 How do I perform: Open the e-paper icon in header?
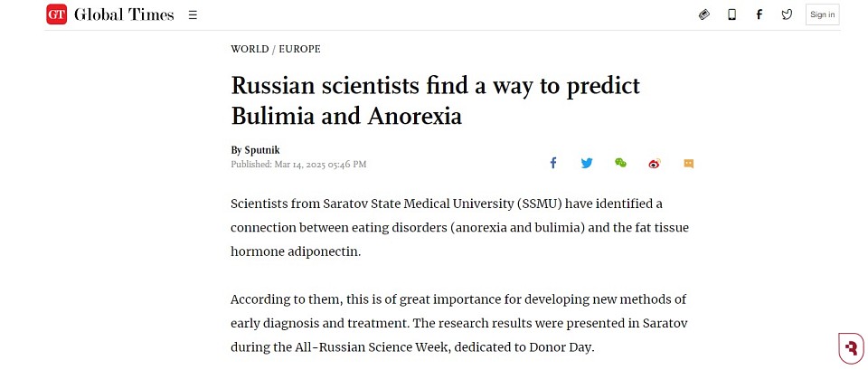pos(704,15)
